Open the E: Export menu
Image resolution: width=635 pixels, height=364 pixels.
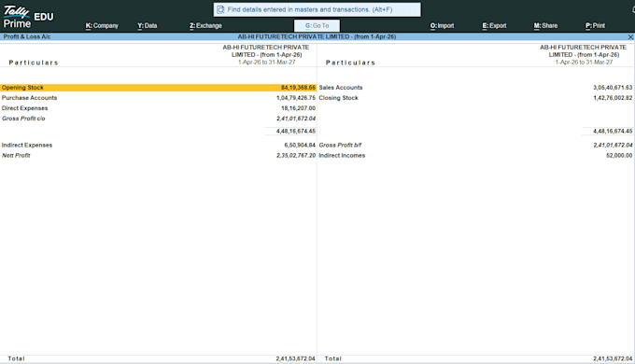[x=495, y=25]
